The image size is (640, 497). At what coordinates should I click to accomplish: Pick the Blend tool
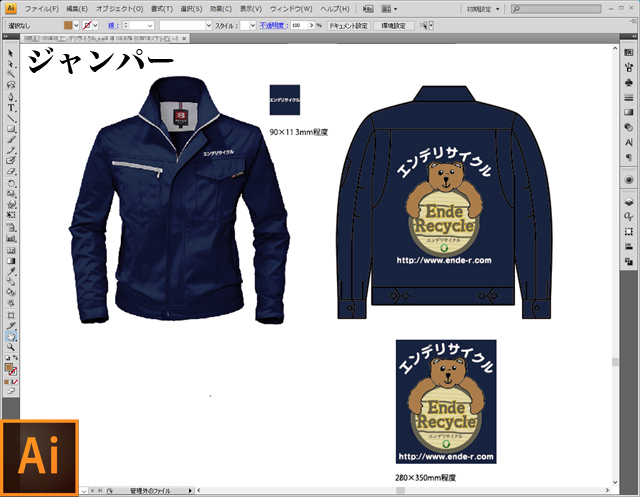pos(11,282)
